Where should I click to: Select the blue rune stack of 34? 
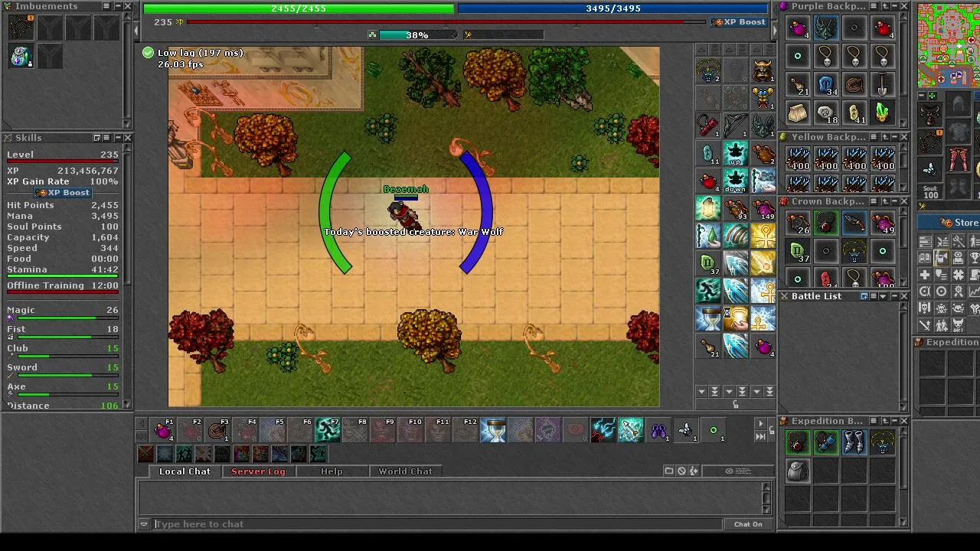click(x=826, y=84)
